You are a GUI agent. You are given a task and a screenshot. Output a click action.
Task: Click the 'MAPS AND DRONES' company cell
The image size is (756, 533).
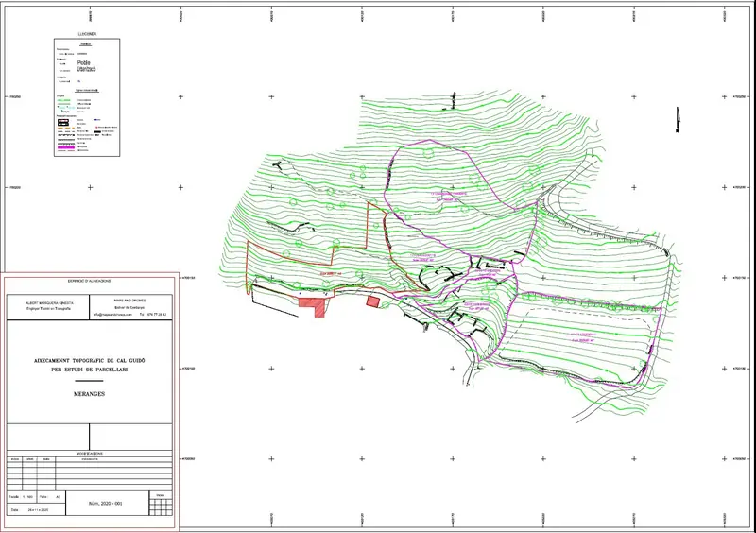(x=130, y=307)
